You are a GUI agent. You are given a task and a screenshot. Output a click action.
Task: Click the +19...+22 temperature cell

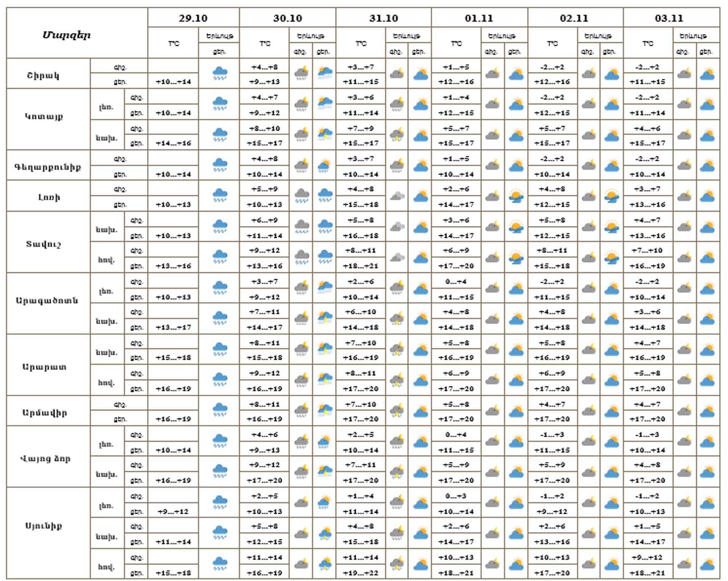pos(361,573)
